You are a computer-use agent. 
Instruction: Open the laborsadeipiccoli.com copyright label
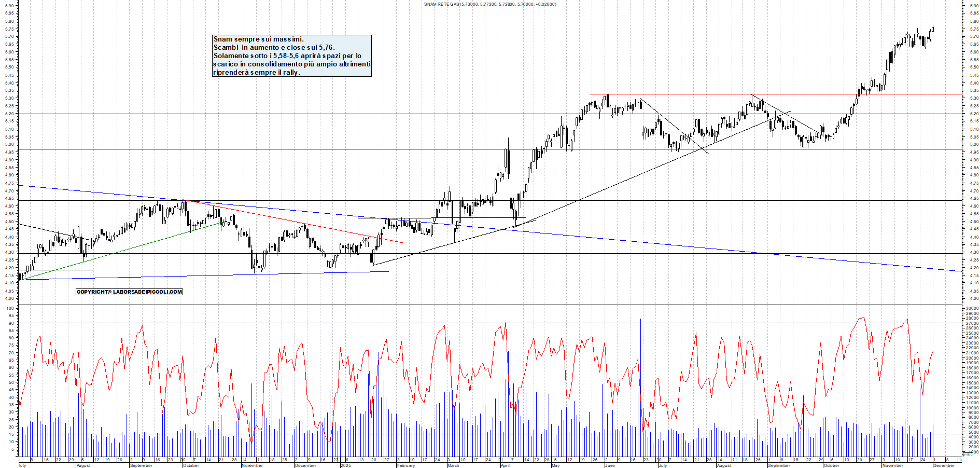129,292
